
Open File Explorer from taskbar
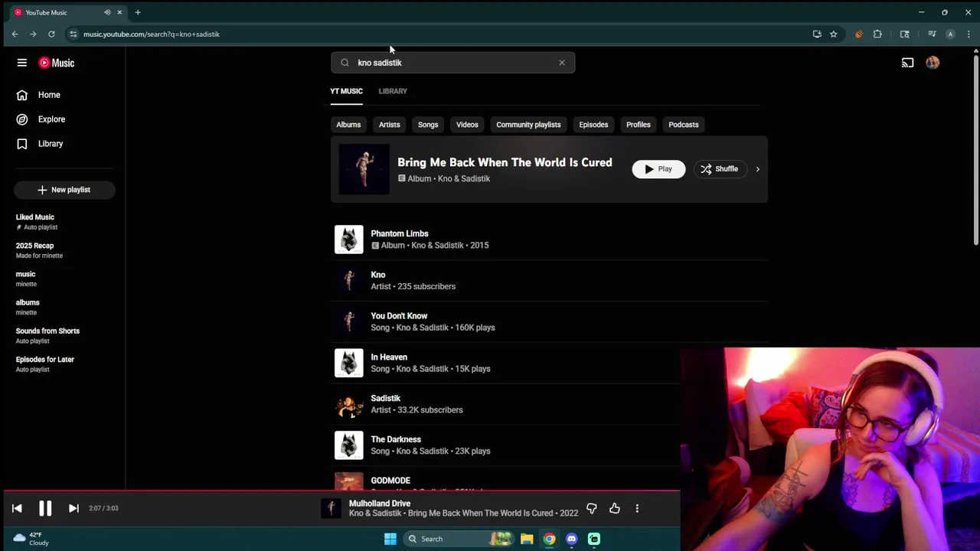pos(527,539)
